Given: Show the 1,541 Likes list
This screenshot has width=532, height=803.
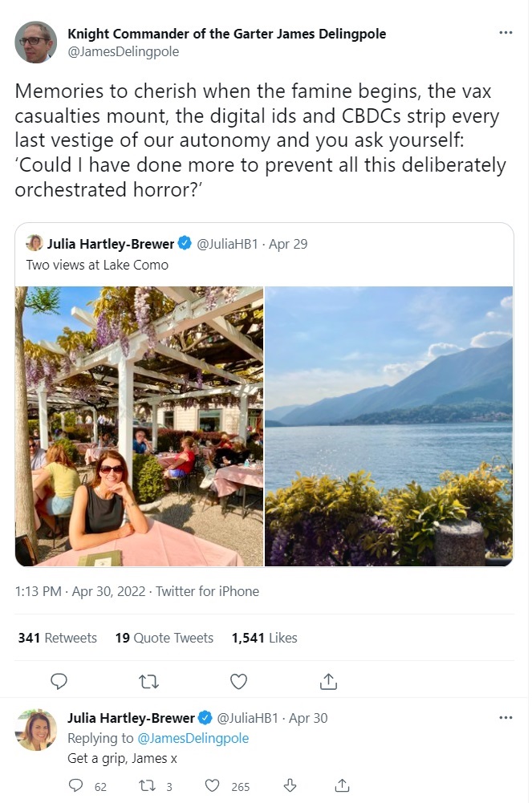Looking at the screenshot, I should [264, 638].
